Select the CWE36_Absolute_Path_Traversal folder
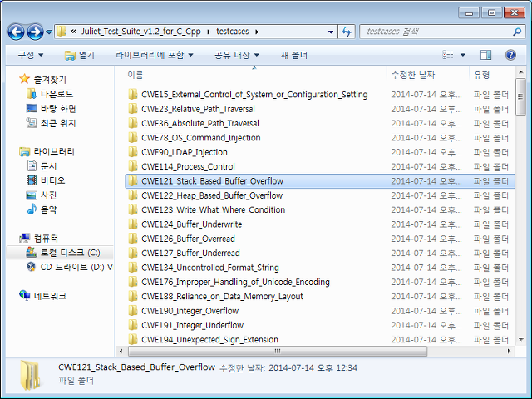 [200, 123]
